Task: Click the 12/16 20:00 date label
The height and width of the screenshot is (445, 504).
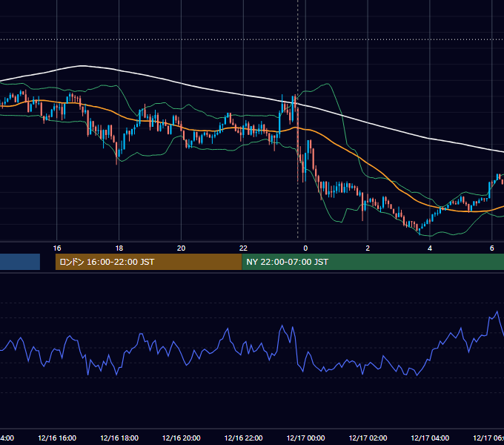Action: (182, 438)
